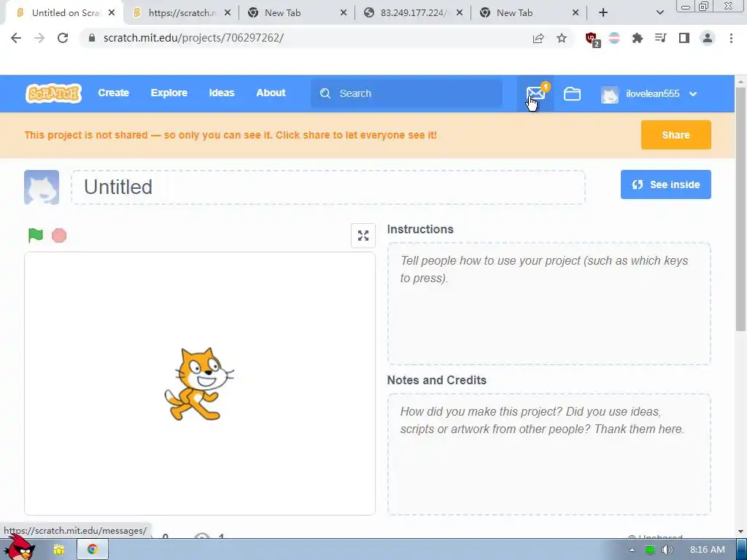Open the Create menu item
The image size is (747, 560).
click(x=113, y=93)
